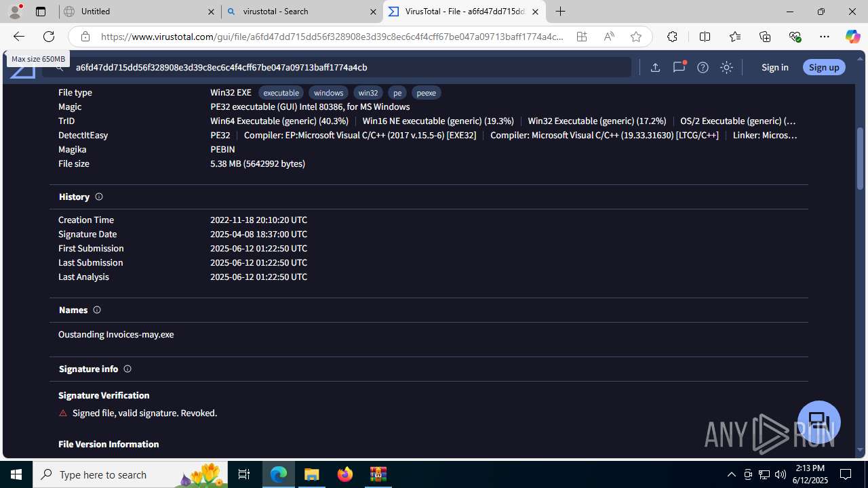Select the 'windows' tag
Viewport: 868px width, 488px height.
(328, 93)
